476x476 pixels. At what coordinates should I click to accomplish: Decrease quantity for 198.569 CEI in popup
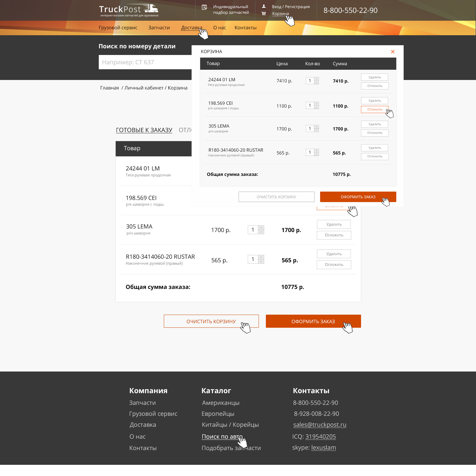click(316, 107)
